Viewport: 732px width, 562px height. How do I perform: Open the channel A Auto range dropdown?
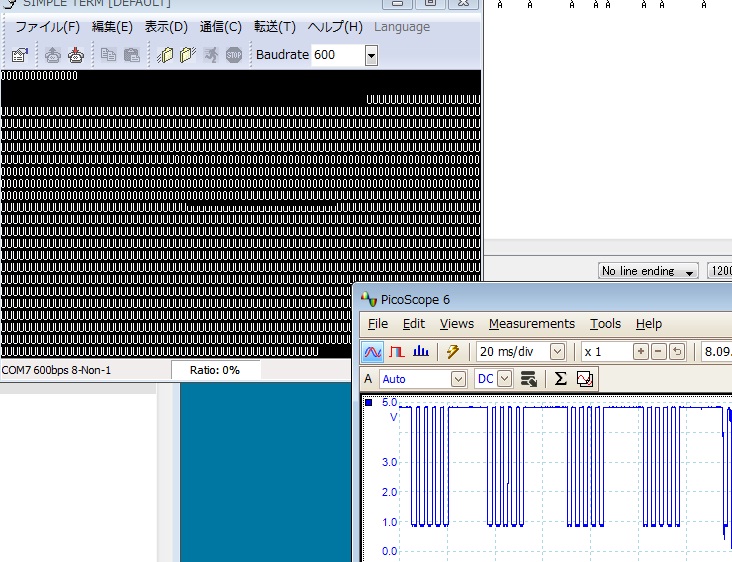[x=458, y=379]
